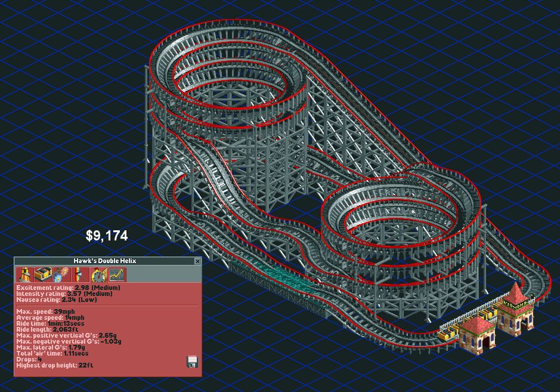Click the Highest drop height statistic

click(x=55, y=365)
